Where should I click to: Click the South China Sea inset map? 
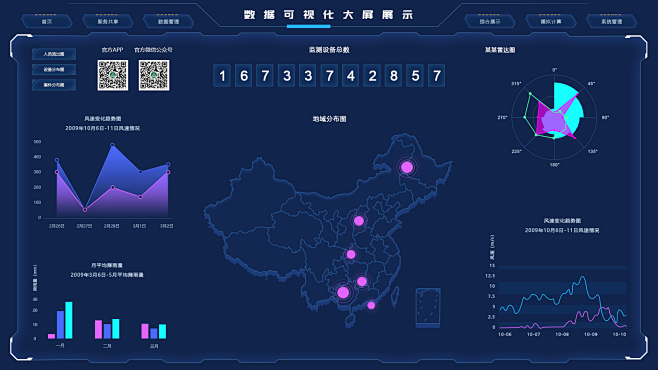pyautogui.click(x=428, y=307)
